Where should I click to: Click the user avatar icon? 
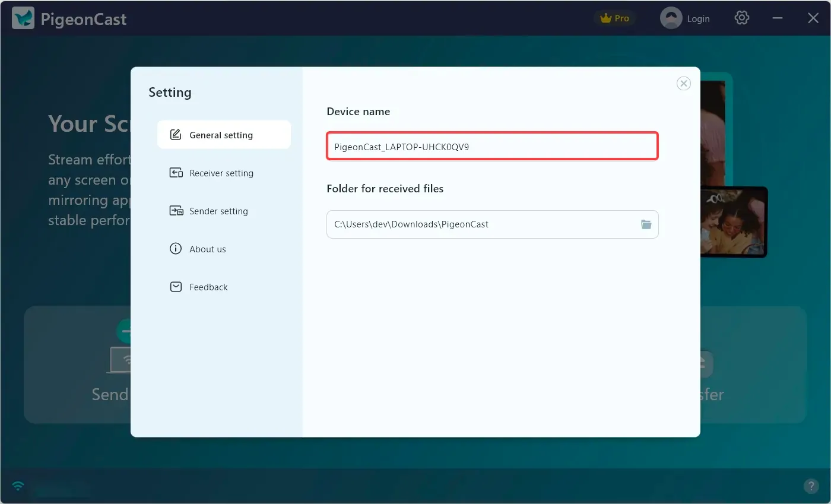[x=671, y=18]
